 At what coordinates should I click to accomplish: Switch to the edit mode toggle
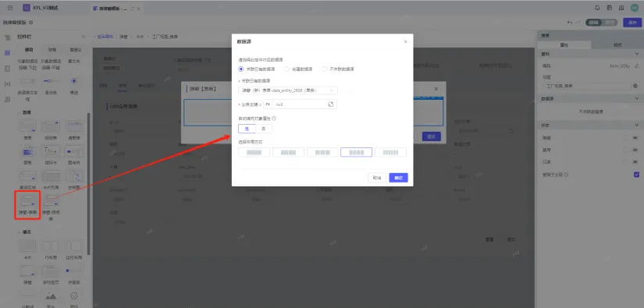point(593,23)
